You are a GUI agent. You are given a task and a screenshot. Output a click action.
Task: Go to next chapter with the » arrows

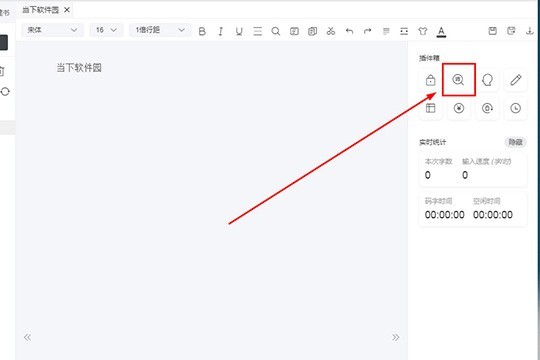tap(396, 337)
